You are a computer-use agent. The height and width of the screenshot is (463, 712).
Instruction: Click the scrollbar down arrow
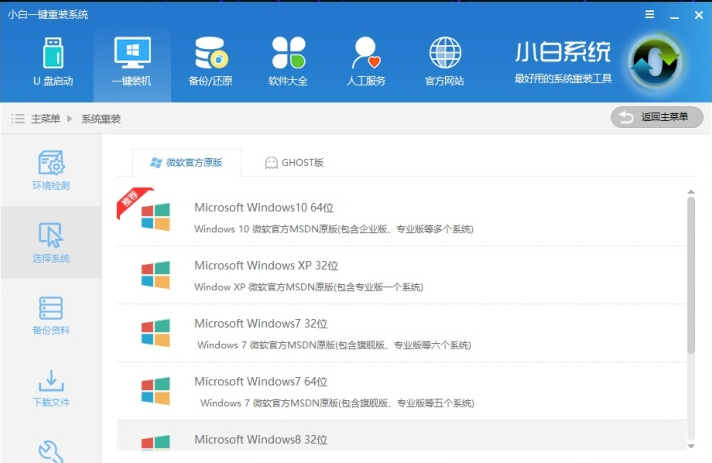point(691,446)
